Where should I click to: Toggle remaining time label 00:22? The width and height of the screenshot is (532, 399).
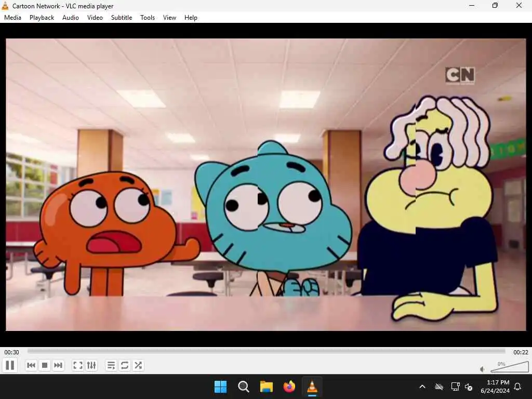tap(521, 352)
